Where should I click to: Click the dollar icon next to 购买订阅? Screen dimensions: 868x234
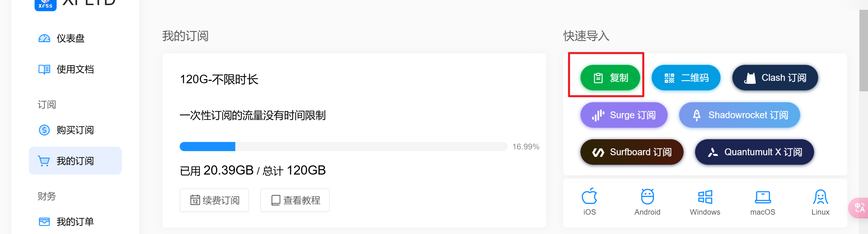click(44, 130)
